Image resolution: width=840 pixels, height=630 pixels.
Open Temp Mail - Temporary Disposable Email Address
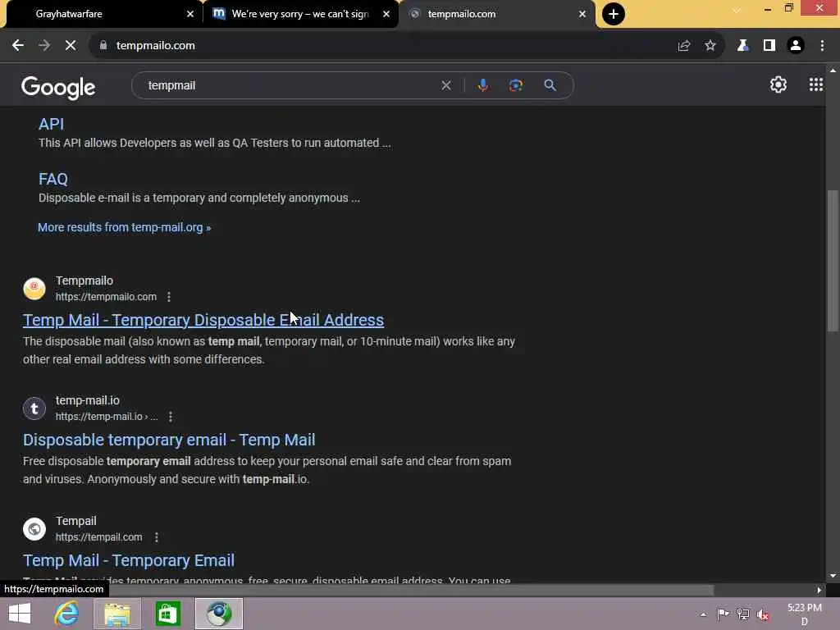tap(203, 320)
